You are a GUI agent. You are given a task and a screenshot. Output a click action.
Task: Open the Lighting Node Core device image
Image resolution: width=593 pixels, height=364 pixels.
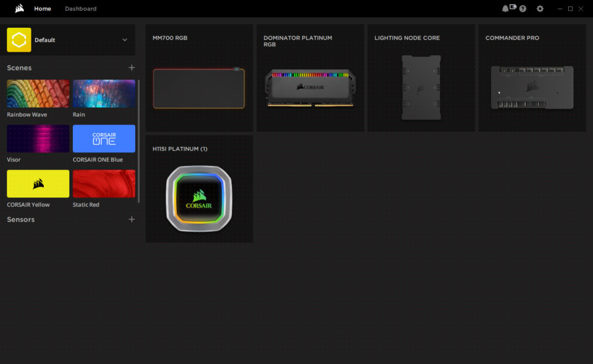pos(421,87)
